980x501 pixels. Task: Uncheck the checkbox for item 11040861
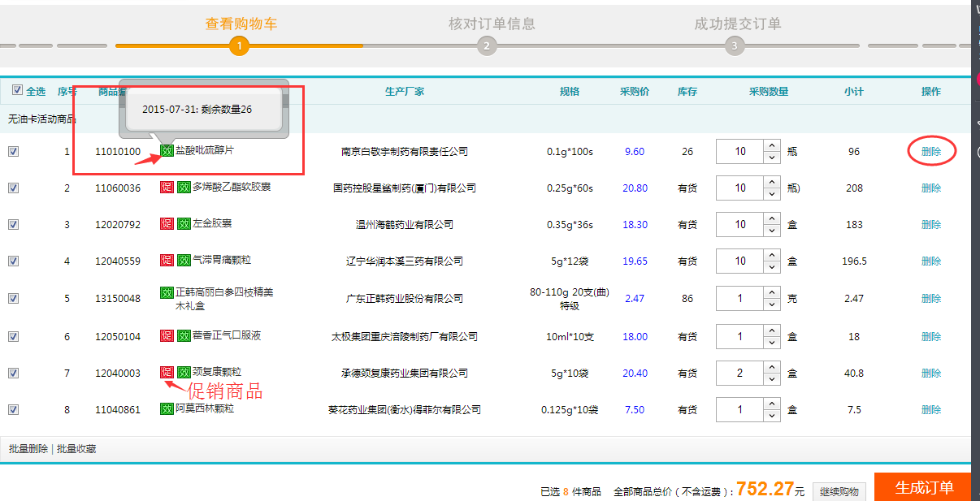click(13, 410)
